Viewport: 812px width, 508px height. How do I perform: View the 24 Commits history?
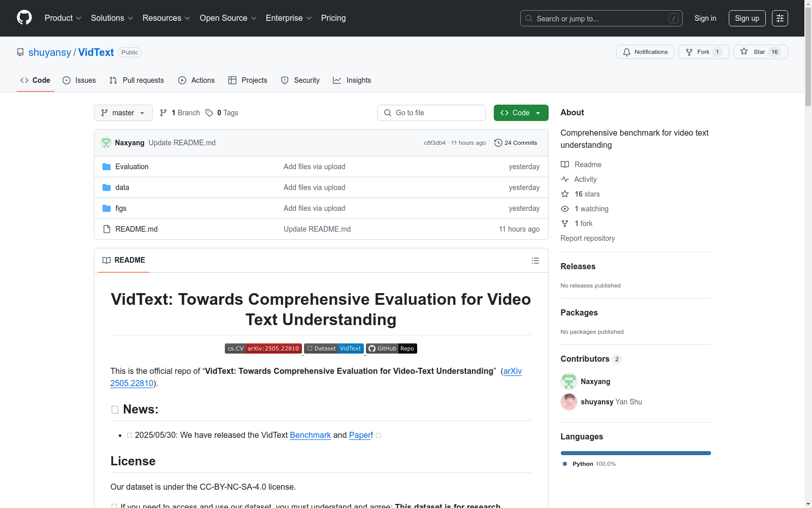point(516,143)
